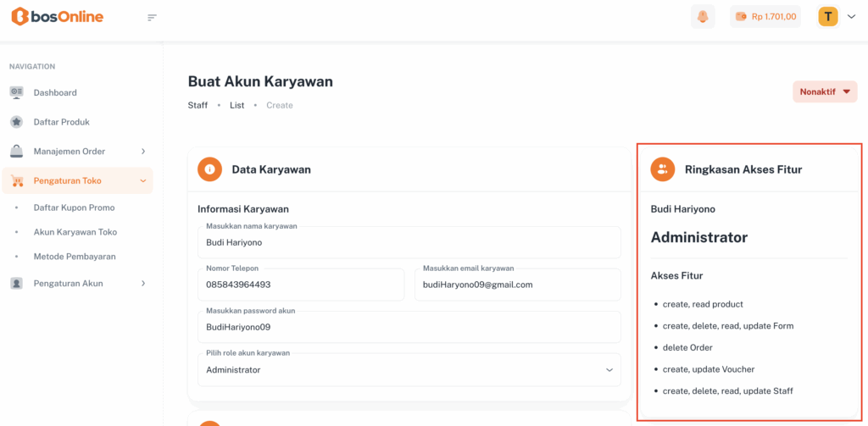The width and height of the screenshot is (868, 426).
Task: Open the Nonaktif status dropdown
Action: [x=825, y=92]
